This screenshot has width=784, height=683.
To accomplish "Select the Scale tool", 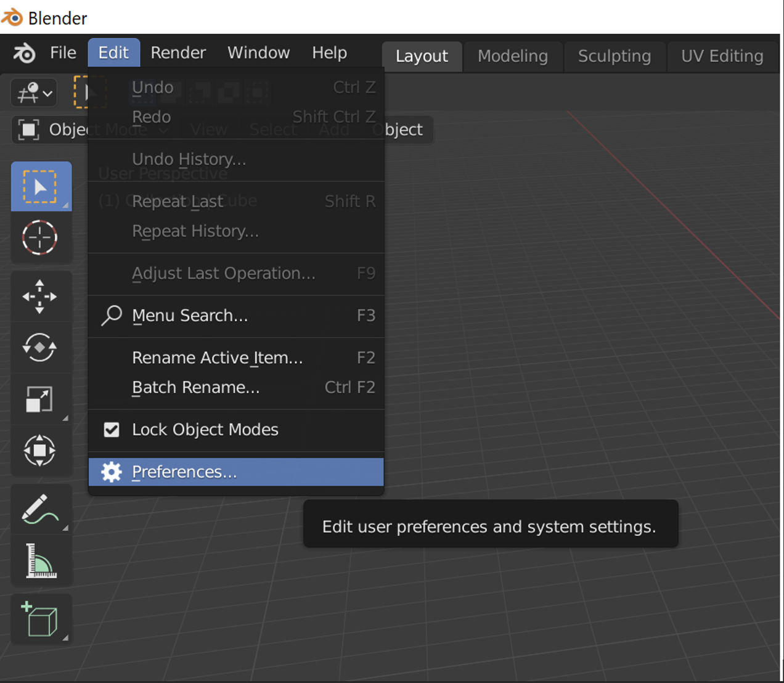I will (x=41, y=399).
